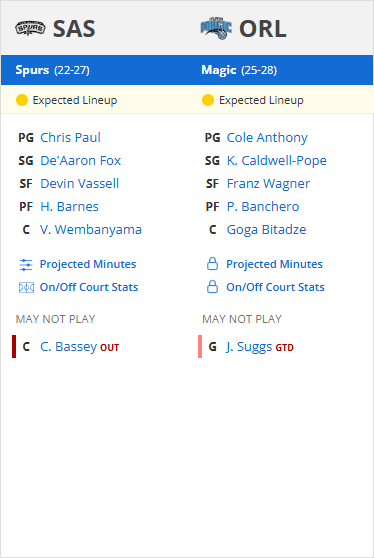
Task: Click the Spurs On/Off Court Stats court icon
Action: (26, 288)
